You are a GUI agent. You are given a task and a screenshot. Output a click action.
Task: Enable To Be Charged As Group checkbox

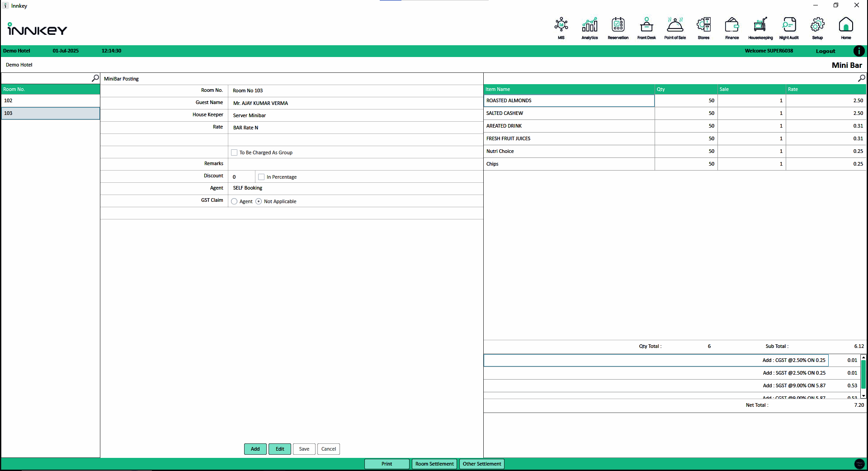[x=234, y=152]
